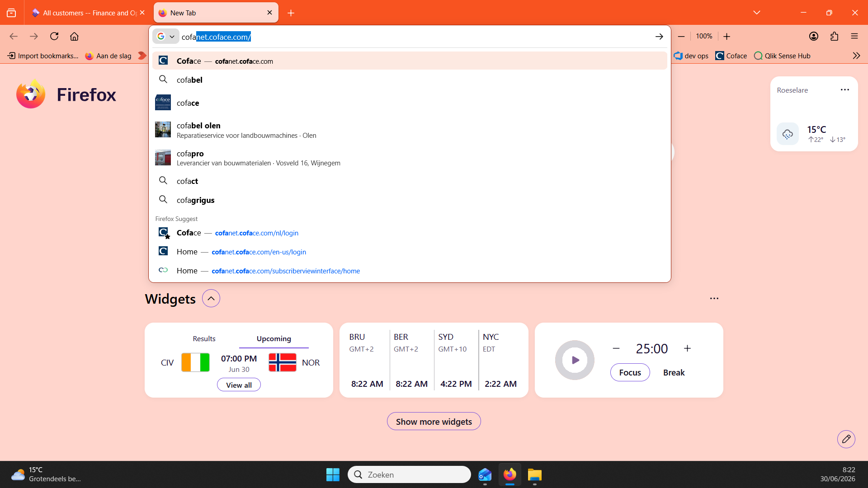This screenshot has height=488, width=868.
Task: Open the Firefox hamburger application menu
Action: click(x=854, y=36)
